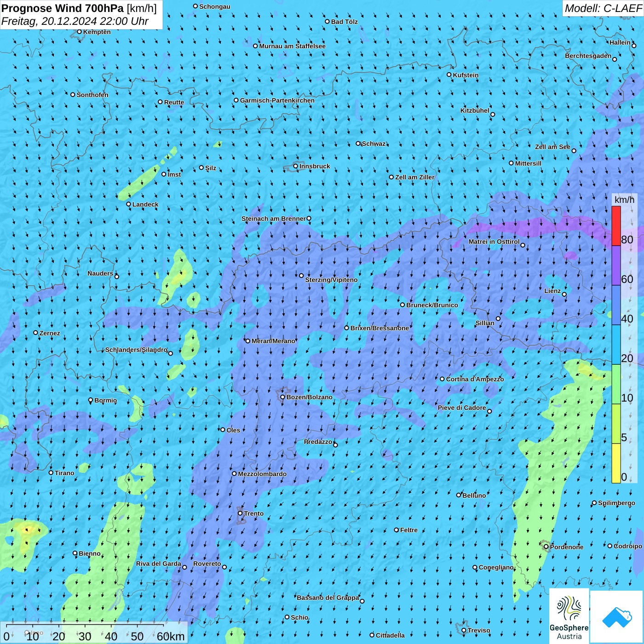The image size is (644, 644).
Task: Select the Riva del Garda label
Action: coord(158,563)
